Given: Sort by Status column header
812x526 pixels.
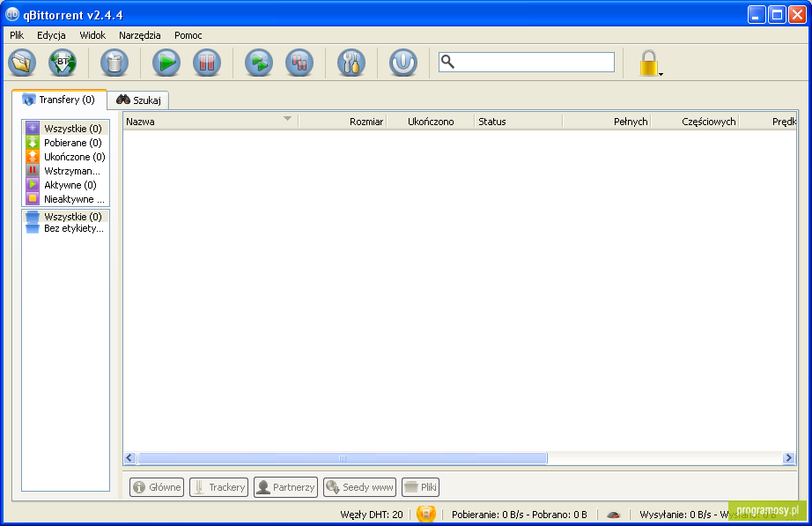Looking at the screenshot, I should (x=518, y=122).
